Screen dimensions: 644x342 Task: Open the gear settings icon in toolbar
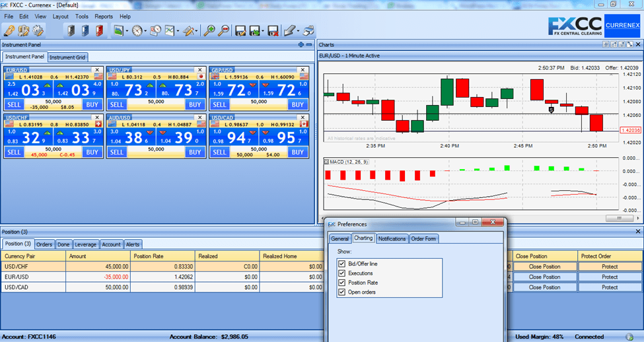coord(38,30)
